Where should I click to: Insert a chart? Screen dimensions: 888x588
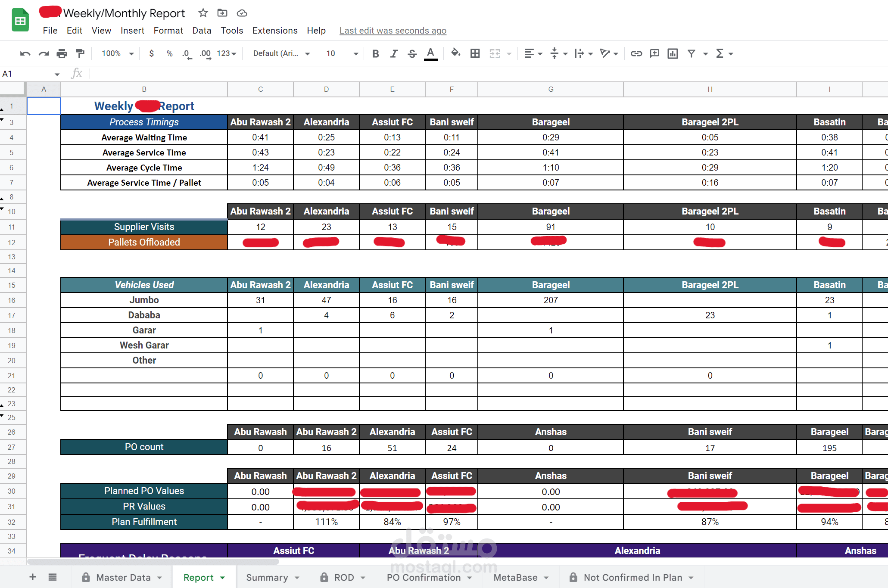[672, 53]
